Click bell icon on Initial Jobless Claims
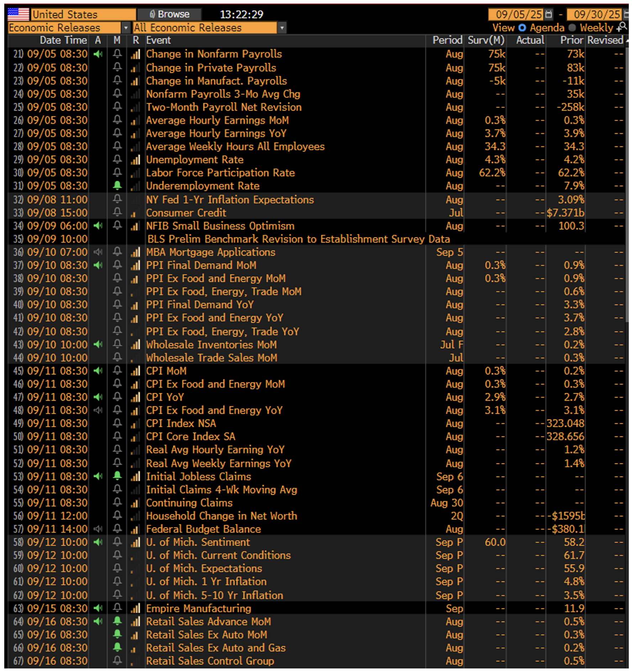Image resolution: width=632 pixels, height=672 pixels. coord(117,476)
